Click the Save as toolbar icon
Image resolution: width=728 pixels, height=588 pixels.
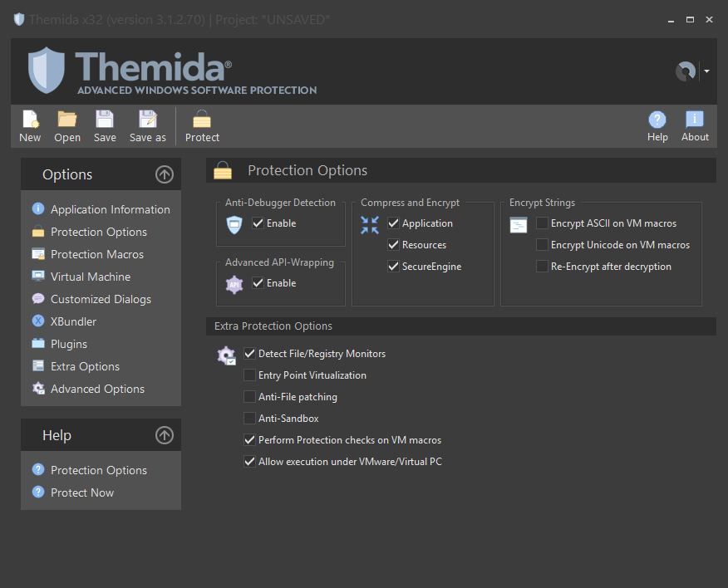pyautogui.click(x=148, y=120)
